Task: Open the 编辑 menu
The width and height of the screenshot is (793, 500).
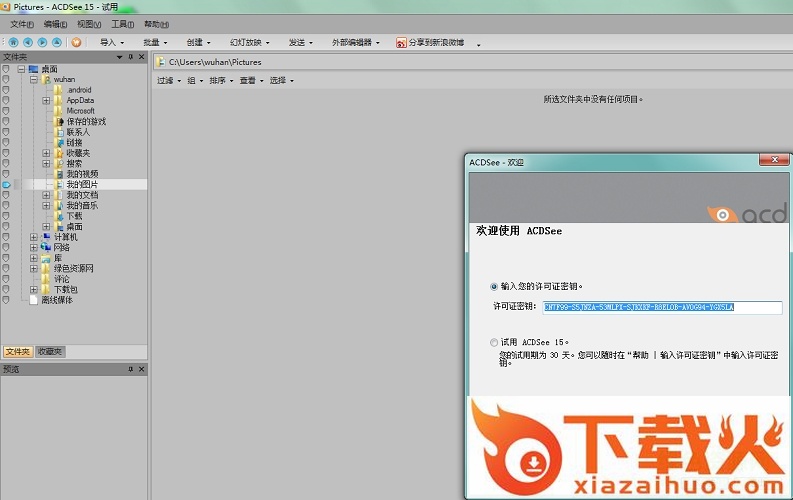Action: pos(55,24)
